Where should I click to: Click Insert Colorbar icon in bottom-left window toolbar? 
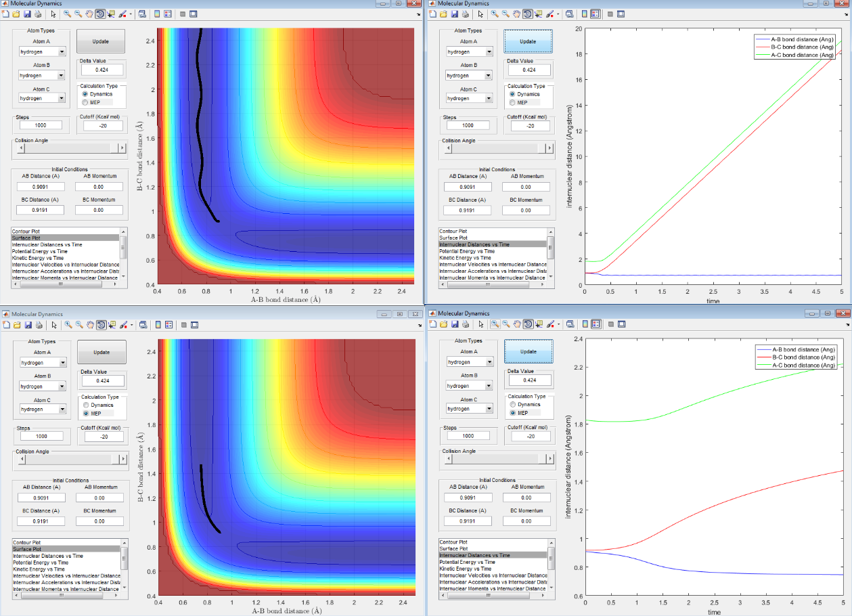pos(156,324)
